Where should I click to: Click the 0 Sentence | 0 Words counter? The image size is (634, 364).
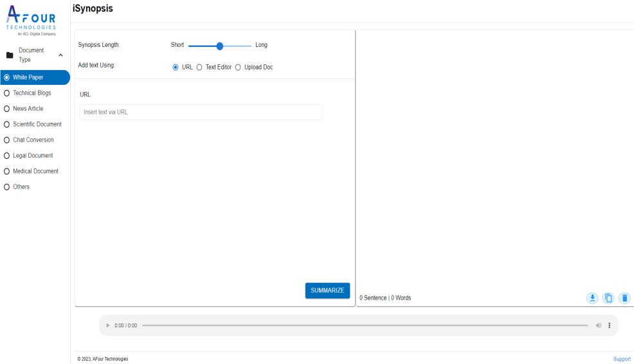385,298
